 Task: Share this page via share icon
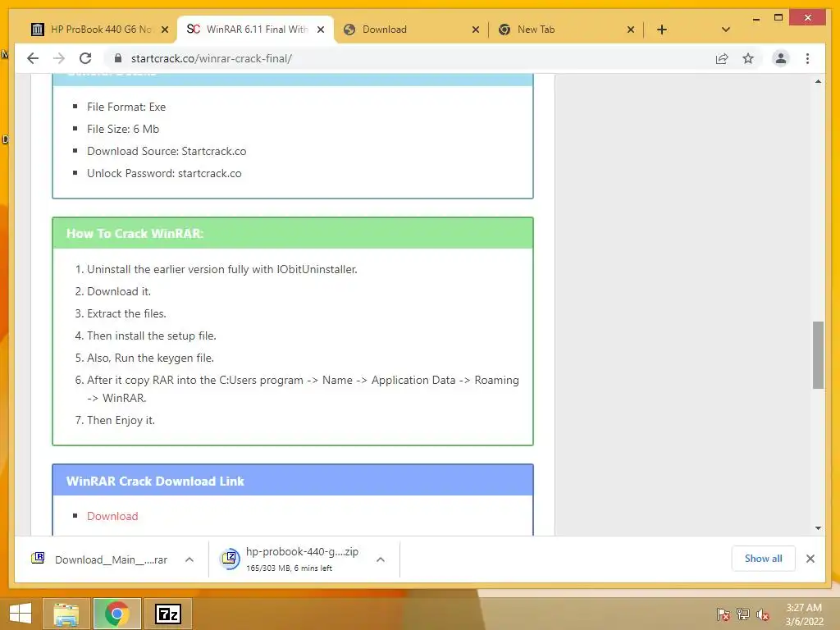click(x=722, y=58)
